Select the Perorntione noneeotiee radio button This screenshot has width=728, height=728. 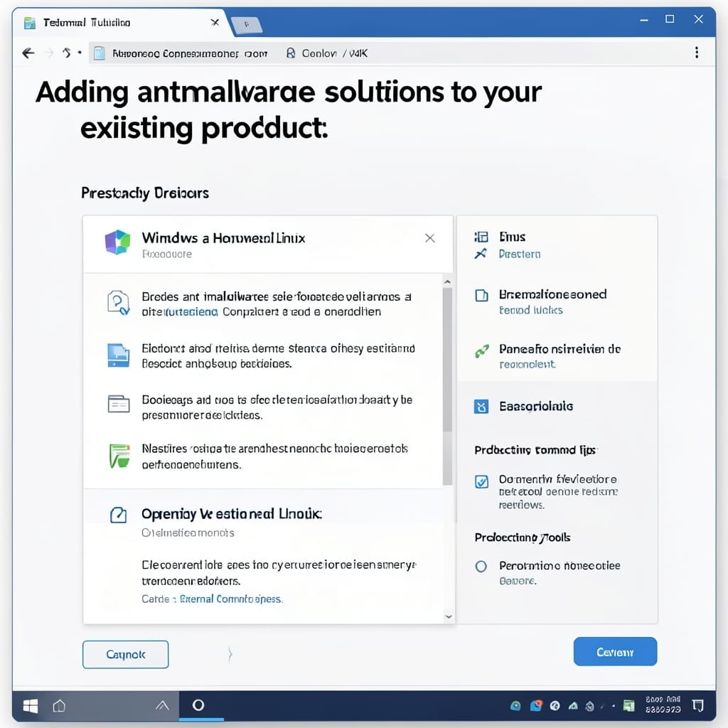coord(481,566)
